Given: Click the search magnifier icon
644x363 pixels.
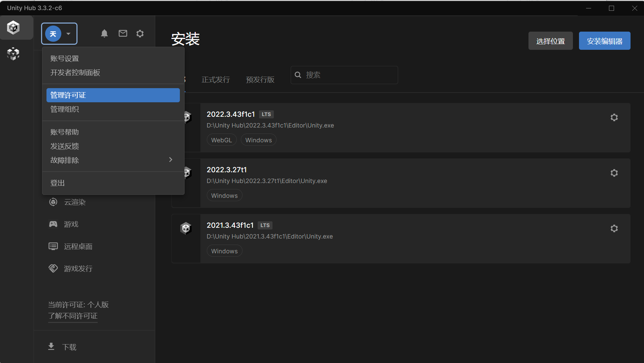Looking at the screenshot, I should coord(298,75).
